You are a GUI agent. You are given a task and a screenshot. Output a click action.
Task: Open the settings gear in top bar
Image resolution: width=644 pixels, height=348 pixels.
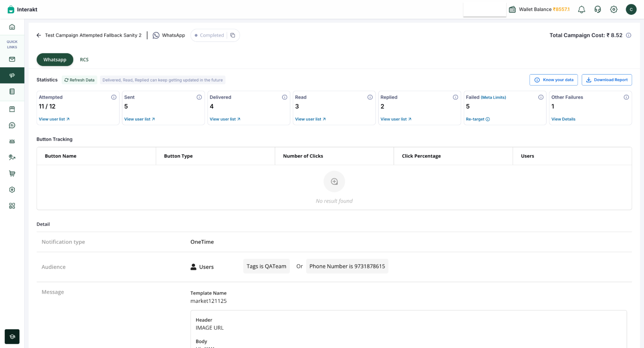[x=613, y=9]
